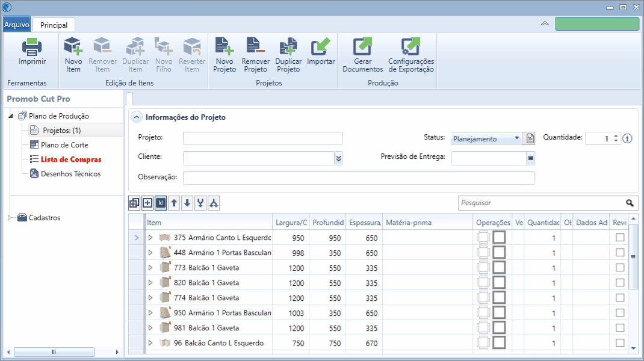Expand row 448 Armário 1 Portas Basculan
Viewport: 644px width, 361px height.
(x=150, y=253)
